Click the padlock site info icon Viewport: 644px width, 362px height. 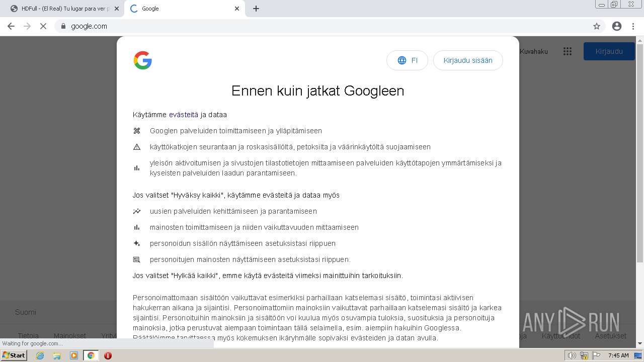pyautogui.click(x=63, y=26)
